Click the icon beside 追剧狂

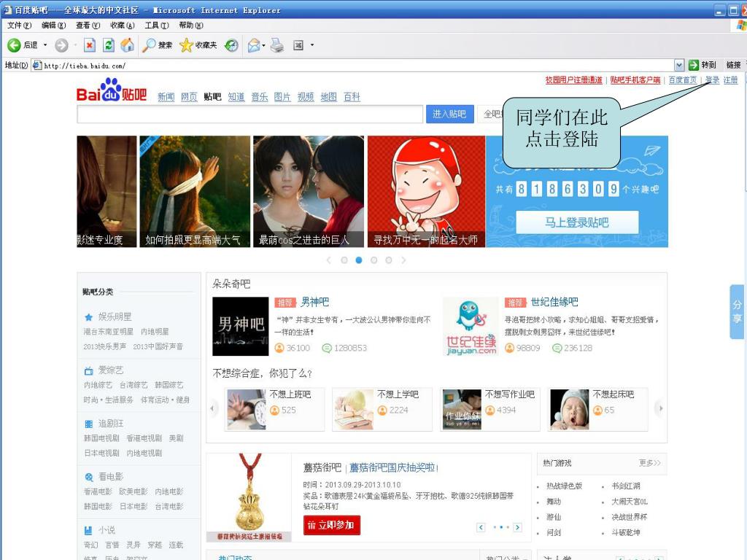pos(88,424)
